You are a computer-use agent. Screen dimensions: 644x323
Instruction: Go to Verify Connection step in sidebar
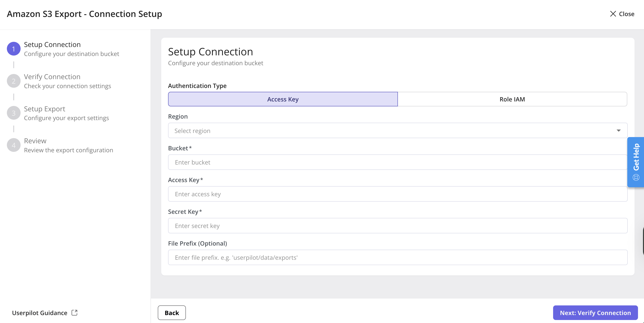52,77
